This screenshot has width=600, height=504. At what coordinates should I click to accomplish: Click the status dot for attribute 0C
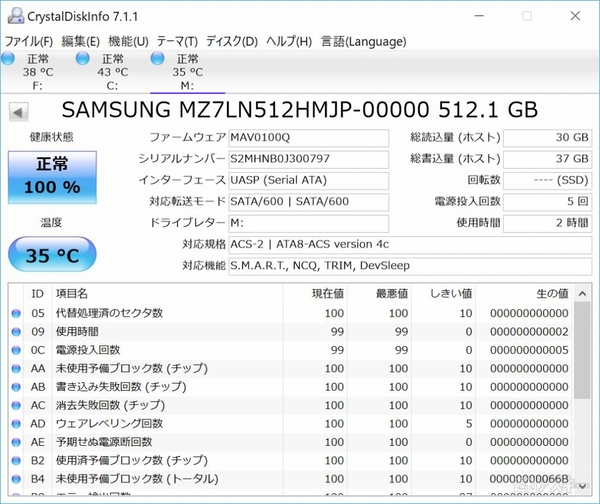pos(16,350)
